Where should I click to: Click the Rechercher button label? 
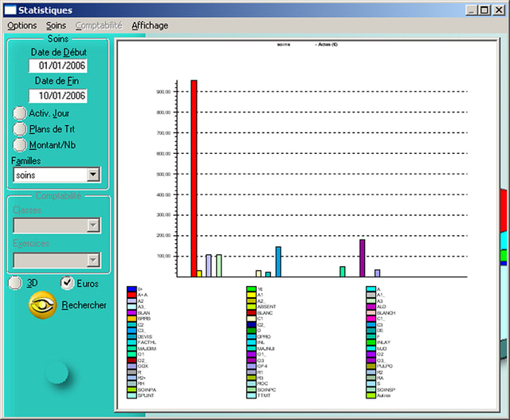(84, 305)
